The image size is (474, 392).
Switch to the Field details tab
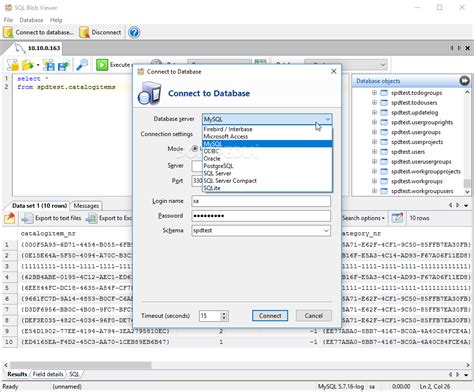click(x=48, y=374)
